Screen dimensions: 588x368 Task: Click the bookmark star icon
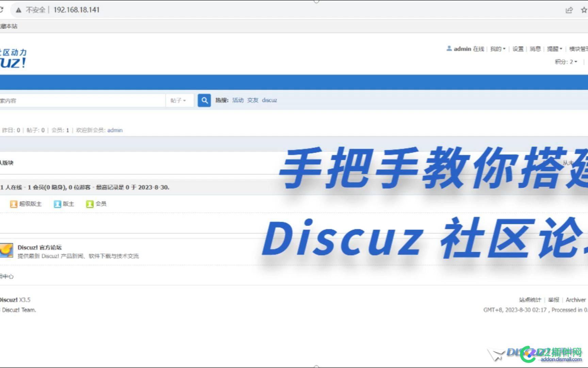tap(584, 10)
